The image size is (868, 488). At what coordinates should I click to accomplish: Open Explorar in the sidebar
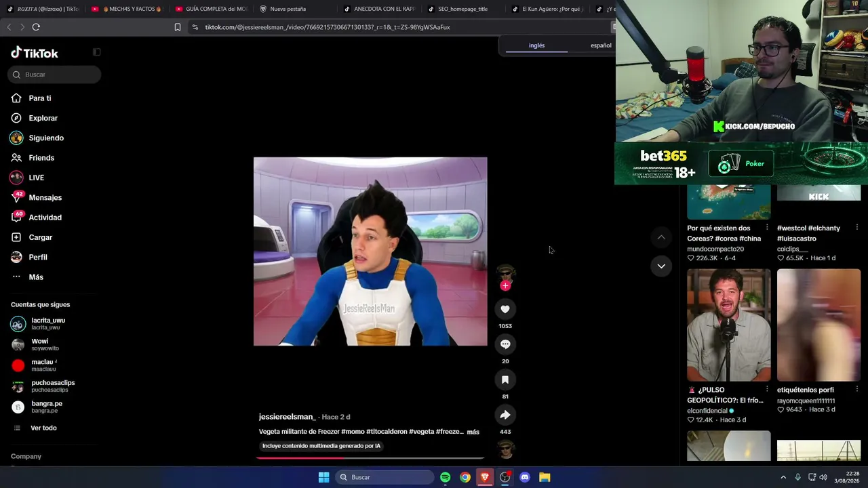point(34,118)
